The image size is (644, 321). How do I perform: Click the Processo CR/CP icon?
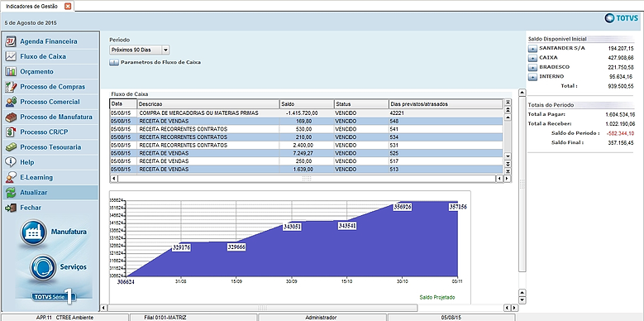11,132
